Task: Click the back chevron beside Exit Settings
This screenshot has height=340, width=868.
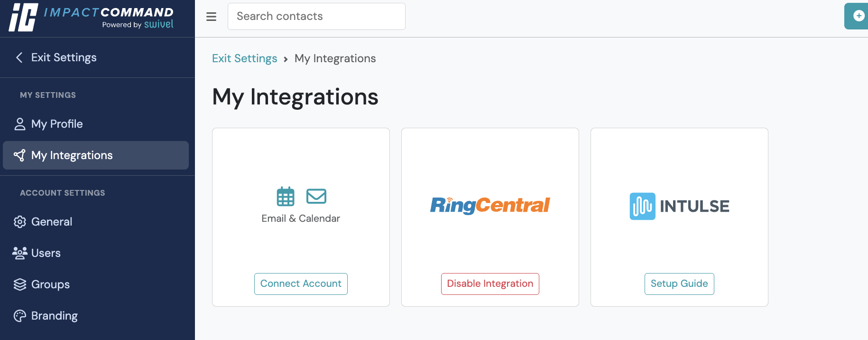Action: (19, 57)
